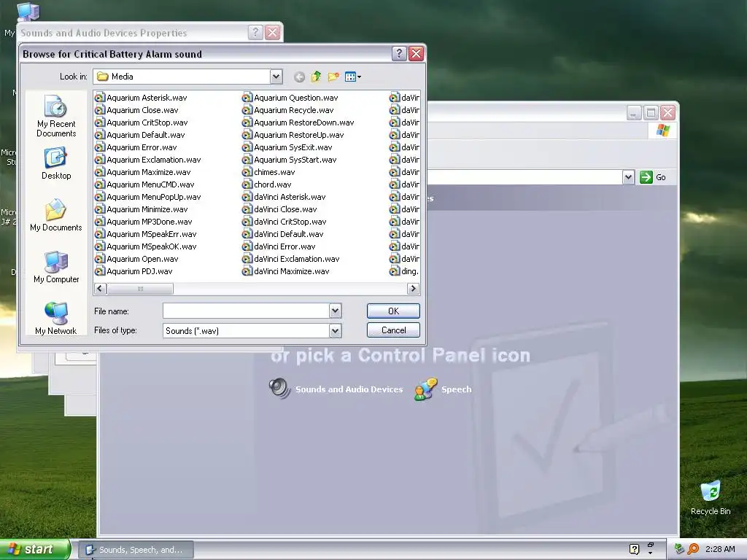Open the Recycle Bin desktop icon
The width and height of the screenshot is (747, 560).
coord(711,497)
